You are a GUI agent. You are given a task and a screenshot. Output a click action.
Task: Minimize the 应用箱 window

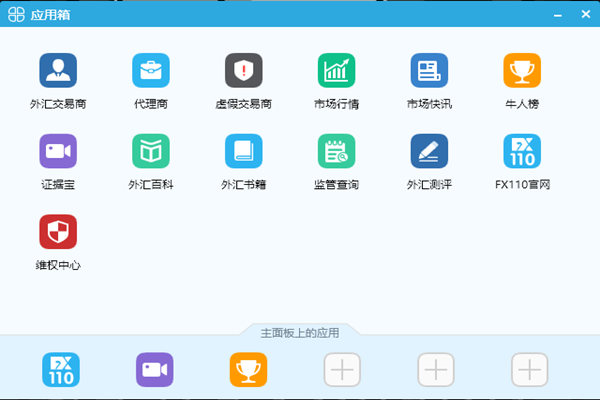(558, 15)
